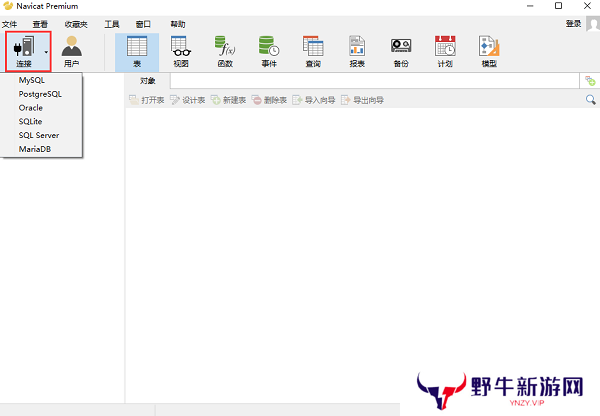This screenshot has height=416, width=600.
Task: Open the Event (事件) toolbar icon
Action: [x=269, y=52]
